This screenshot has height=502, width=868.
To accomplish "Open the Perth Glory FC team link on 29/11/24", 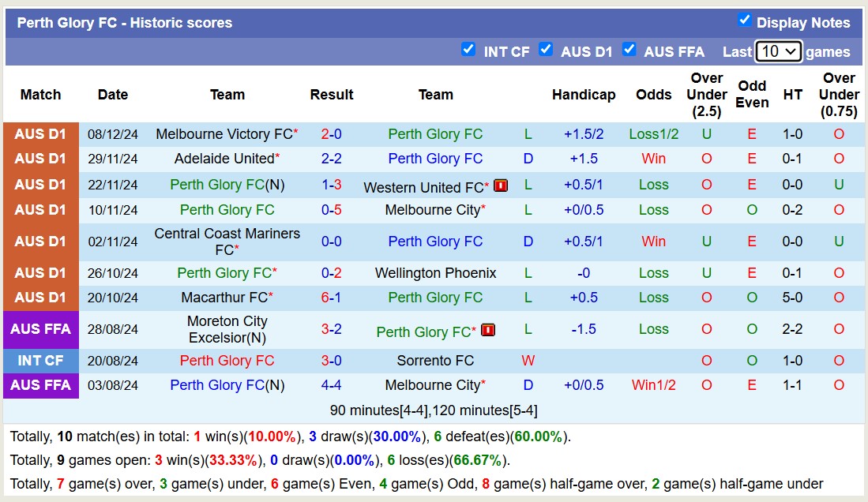I will pyautogui.click(x=435, y=159).
